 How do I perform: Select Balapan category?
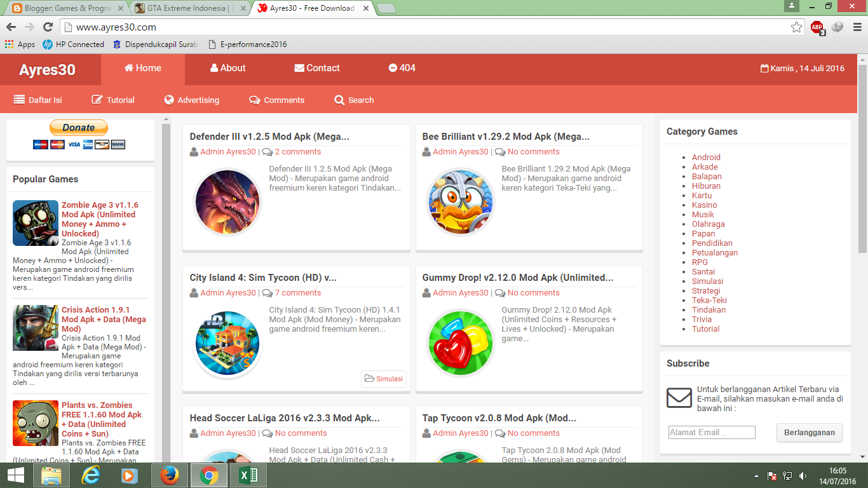tap(707, 177)
